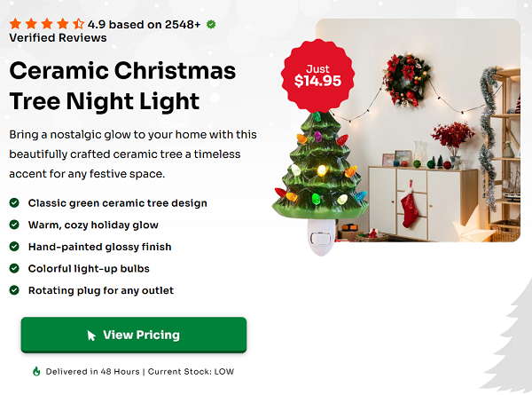The width and height of the screenshot is (532, 395).
Task: Click checkmark beside Hand-painted glossy finish
Action: tap(14, 247)
